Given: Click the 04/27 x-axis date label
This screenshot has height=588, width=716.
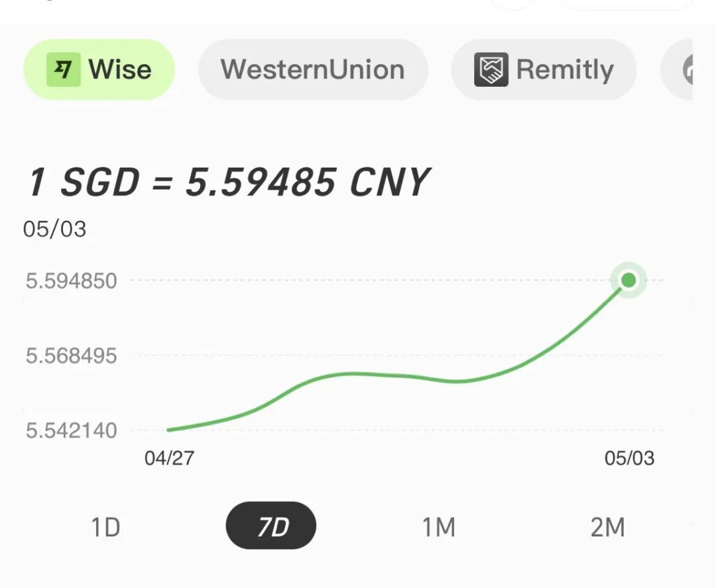Looking at the screenshot, I should tap(169, 458).
